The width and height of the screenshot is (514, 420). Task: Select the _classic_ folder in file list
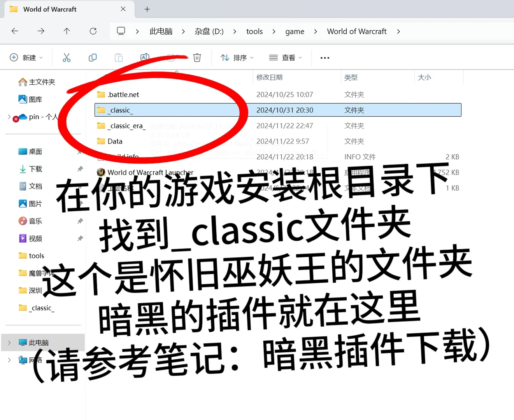278,110
